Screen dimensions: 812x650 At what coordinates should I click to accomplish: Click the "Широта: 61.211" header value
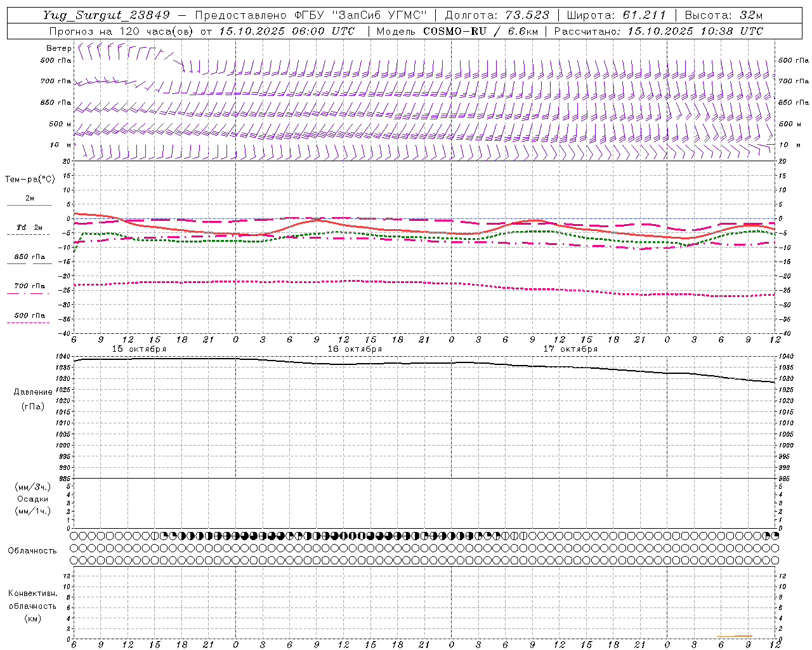[x=616, y=15]
